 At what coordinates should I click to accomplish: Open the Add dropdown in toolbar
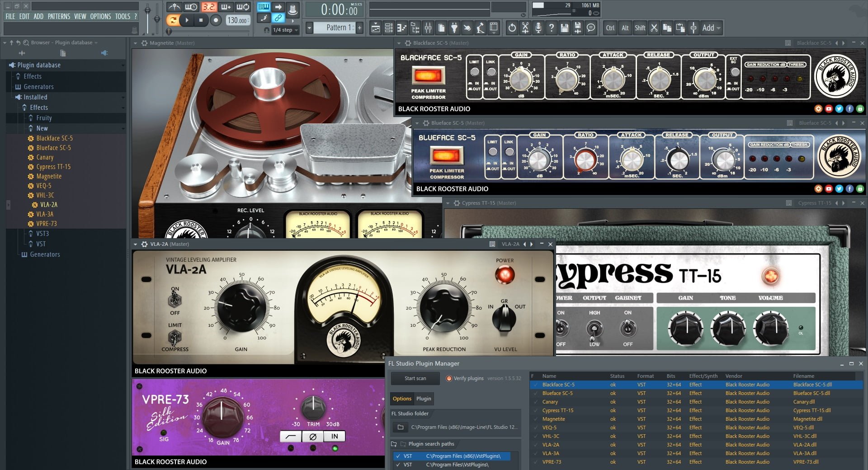coord(712,28)
